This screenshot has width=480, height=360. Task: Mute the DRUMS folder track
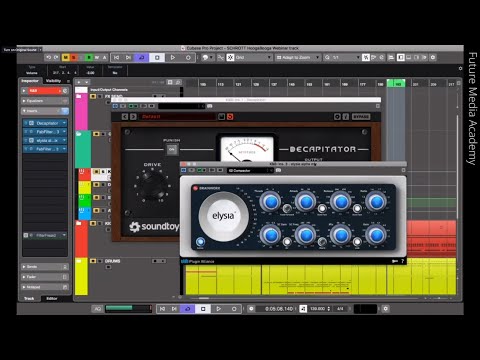(x=93, y=261)
